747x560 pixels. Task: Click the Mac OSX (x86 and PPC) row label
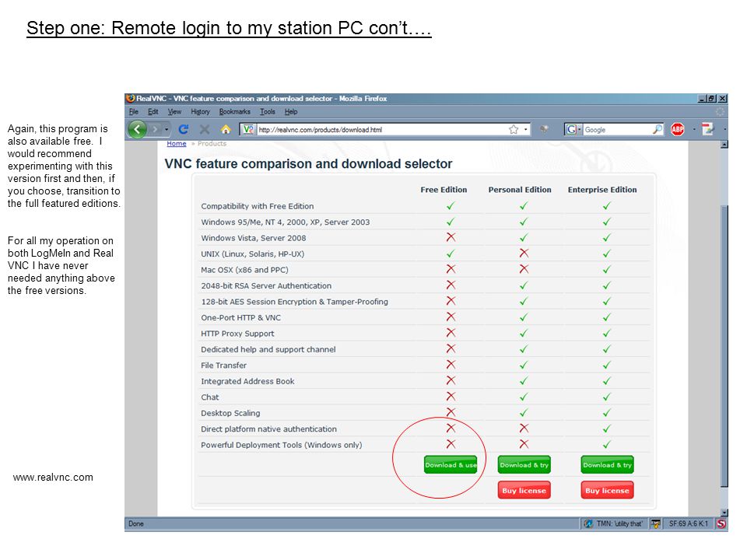[x=244, y=270]
